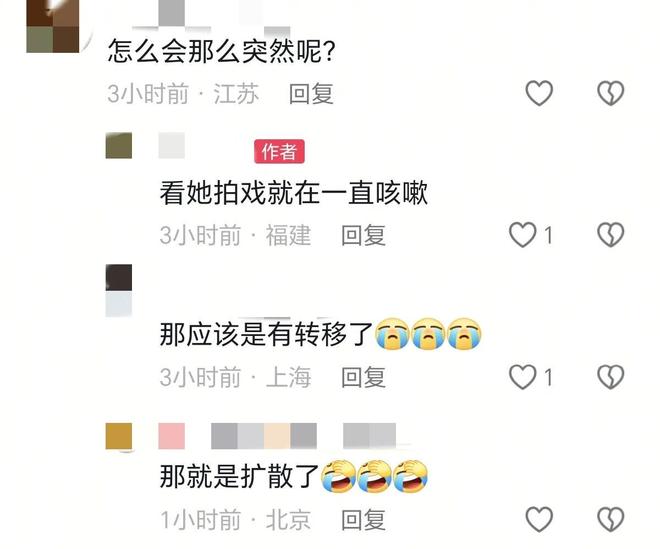660x549 pixels.
Task: Like the Beijing comment about 扩散
Action: click(x=539, y=519)
